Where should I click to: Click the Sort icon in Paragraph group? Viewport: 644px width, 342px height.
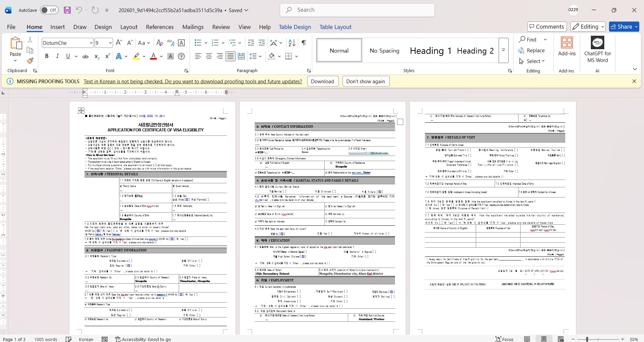292,43
